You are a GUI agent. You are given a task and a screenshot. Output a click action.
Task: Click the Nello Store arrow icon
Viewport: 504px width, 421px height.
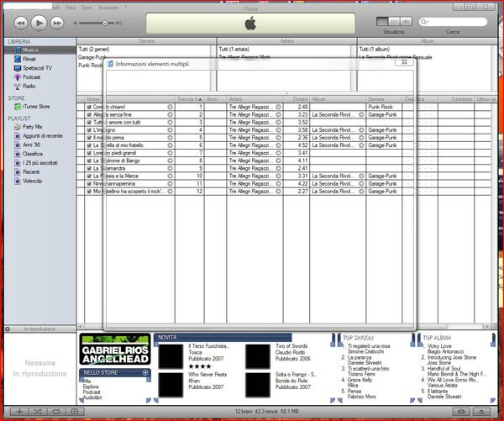(x=145, y=372)
